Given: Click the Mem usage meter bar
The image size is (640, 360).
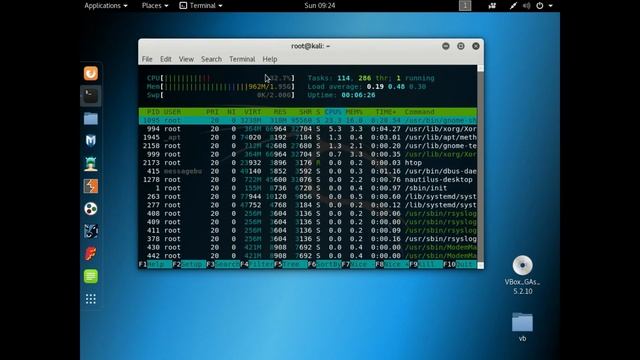Looking at the screenshot, I should pos(221,87).
